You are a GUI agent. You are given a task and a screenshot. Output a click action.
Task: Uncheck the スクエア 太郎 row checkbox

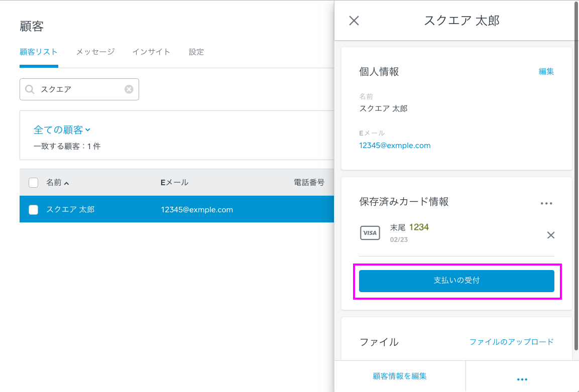click(33, 209)
